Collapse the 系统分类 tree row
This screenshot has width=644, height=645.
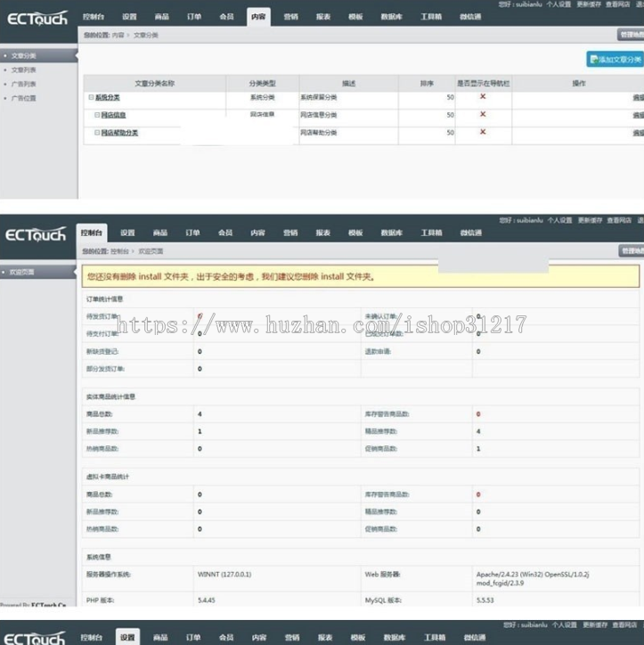pyautogui.click(x=91, y=97)
